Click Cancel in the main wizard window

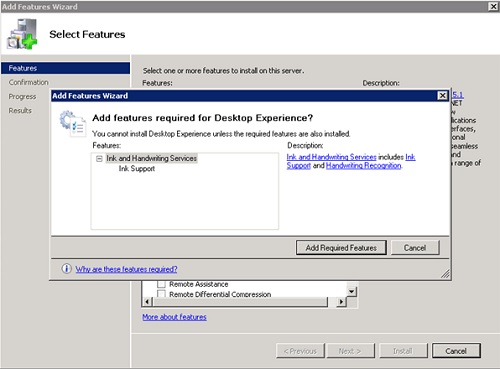(456, 351)
